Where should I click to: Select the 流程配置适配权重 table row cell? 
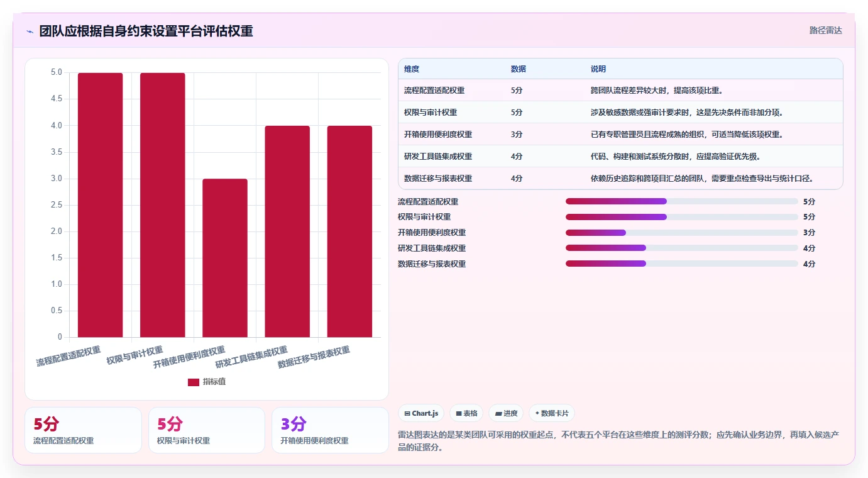click(x=434, y=91)
